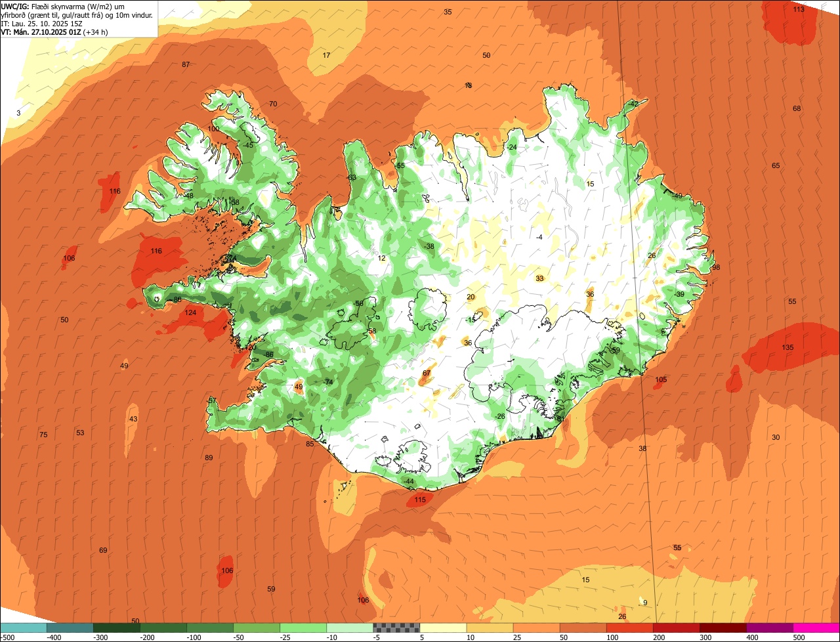Screen dimensions: 840x642
Task: Click the map value '65' in the northeast sea
Action: point(776,165)
